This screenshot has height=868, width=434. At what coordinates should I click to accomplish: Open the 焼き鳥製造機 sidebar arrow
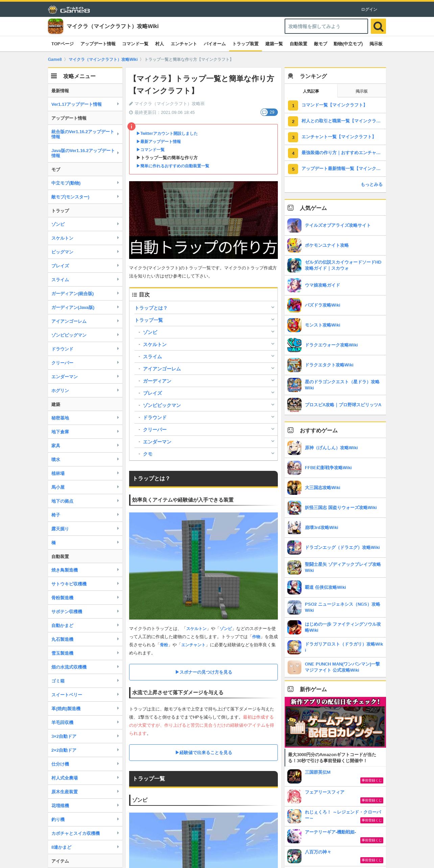point(118,570)
